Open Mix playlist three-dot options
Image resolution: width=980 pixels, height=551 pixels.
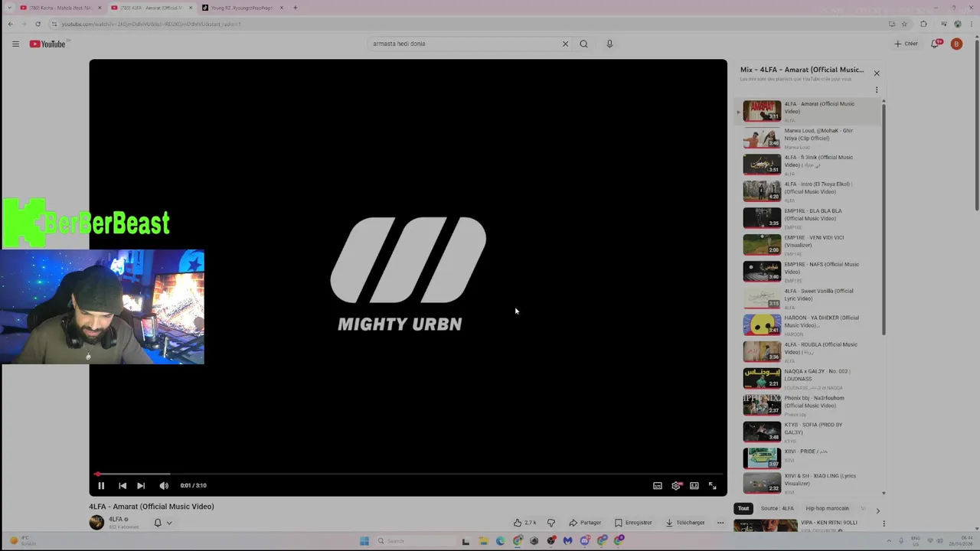pos(877,90)
